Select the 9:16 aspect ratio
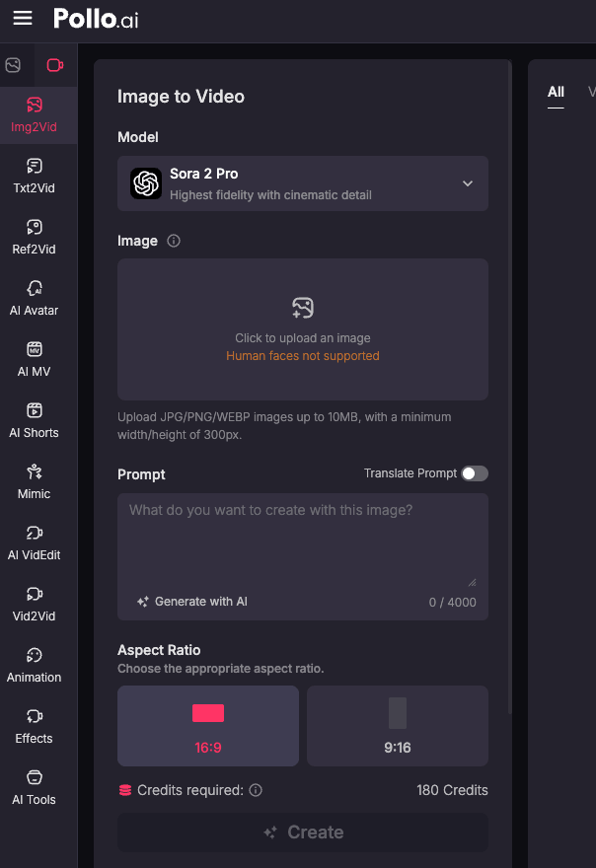Viewport: 596px width, 868px height. point(398,726)
